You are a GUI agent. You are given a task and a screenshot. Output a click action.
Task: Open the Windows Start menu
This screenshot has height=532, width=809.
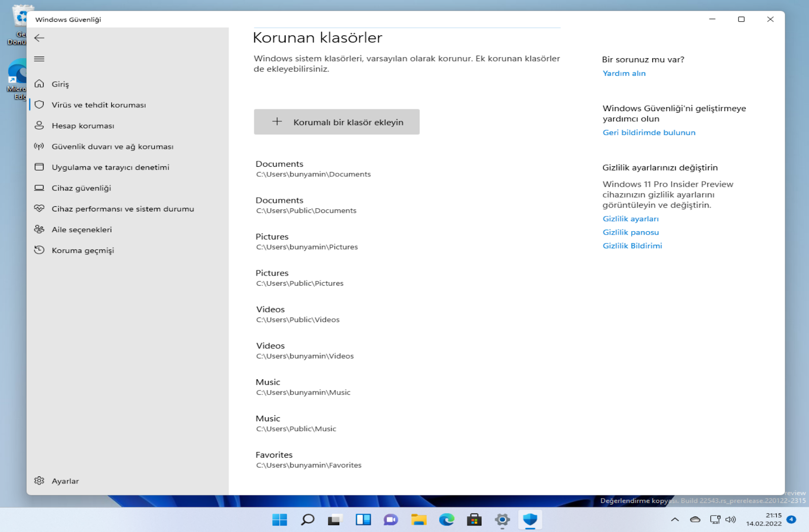[280, 519]
